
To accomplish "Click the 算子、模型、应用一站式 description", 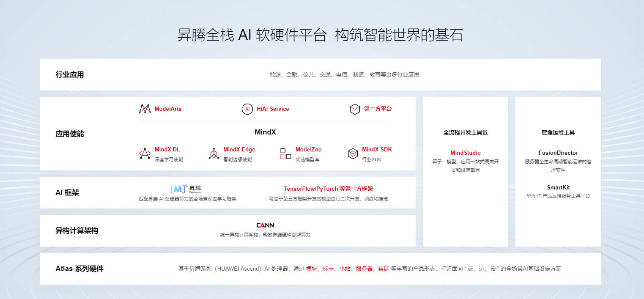I will tap(466, 166).
